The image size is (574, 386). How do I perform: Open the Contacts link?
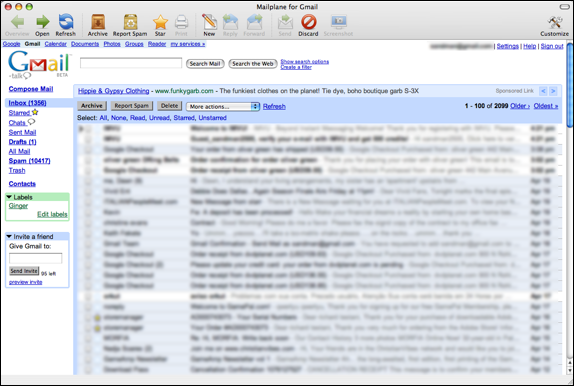(22, 184)
